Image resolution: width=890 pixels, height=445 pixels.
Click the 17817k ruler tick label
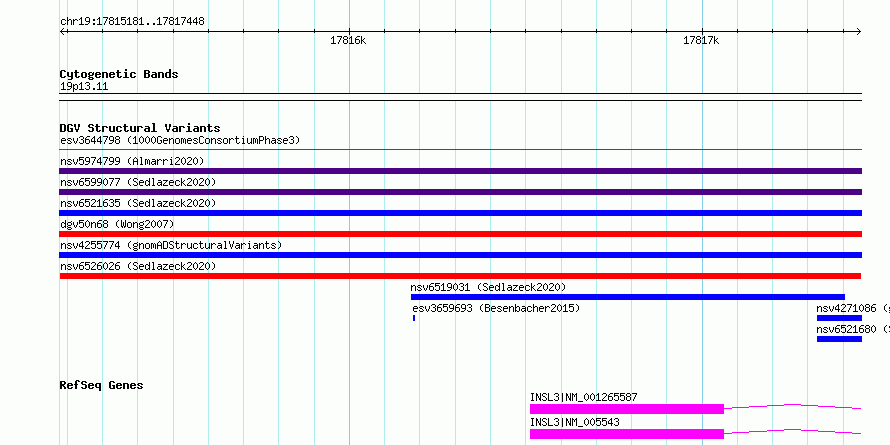[702, 40]
